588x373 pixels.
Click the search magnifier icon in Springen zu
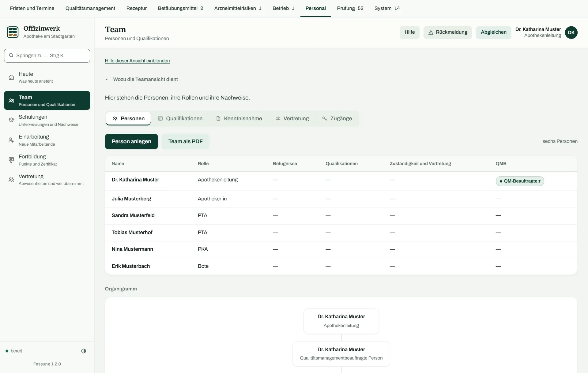[11, 55]
